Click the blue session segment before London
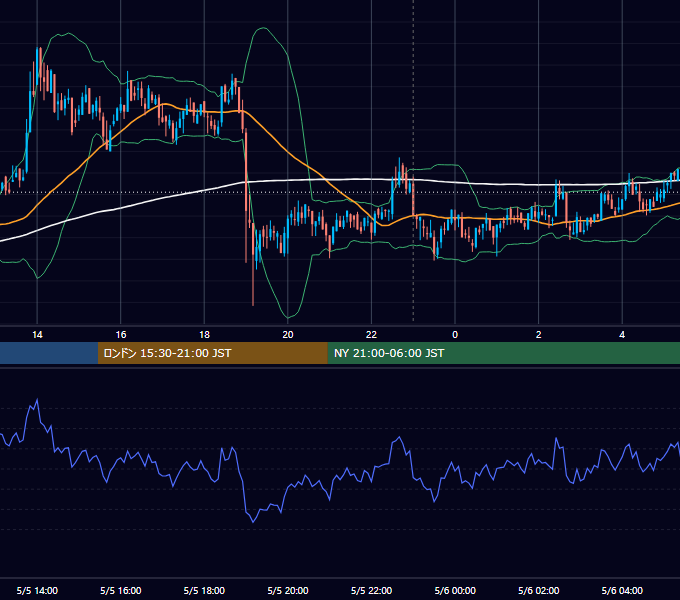This screenshot has height=600, width=680. (x=49, y=353)
